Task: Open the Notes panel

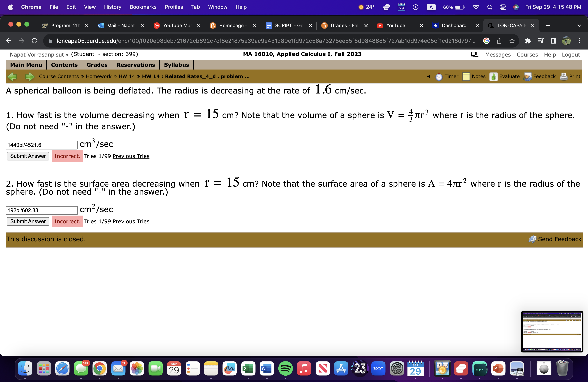Action: [479, 77]
